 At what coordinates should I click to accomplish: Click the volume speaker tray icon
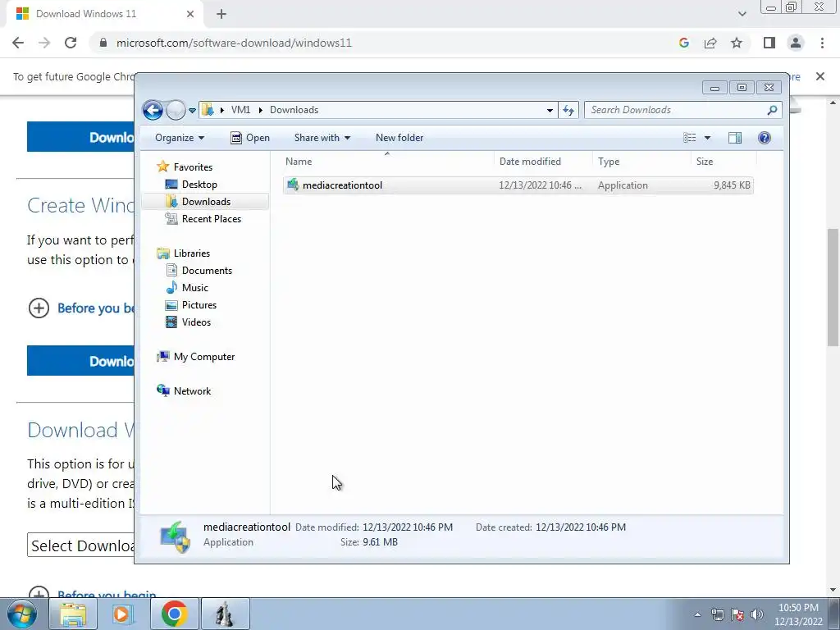[x=757, y=614]
